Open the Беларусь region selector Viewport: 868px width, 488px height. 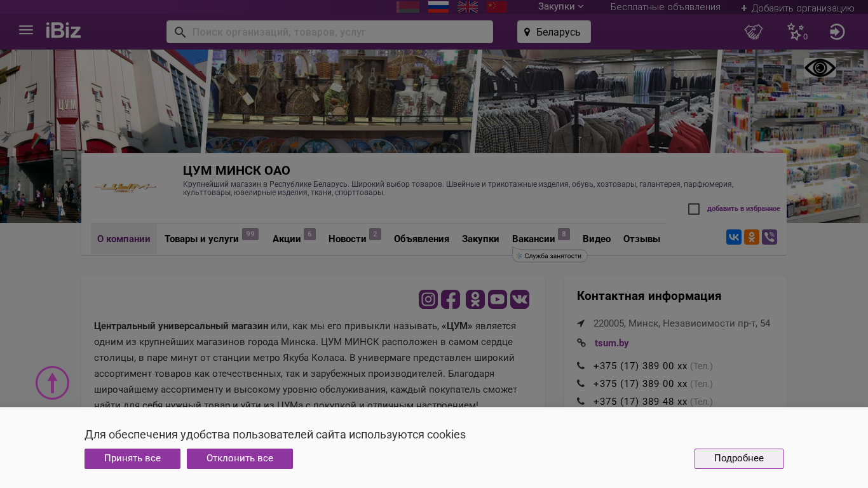554,32
